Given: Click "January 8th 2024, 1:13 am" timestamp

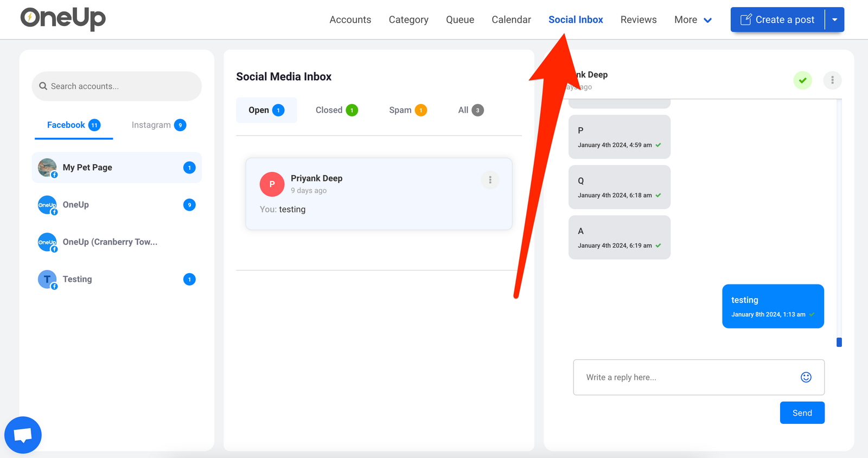Looking at the screenshot, I should coord(768,314).
